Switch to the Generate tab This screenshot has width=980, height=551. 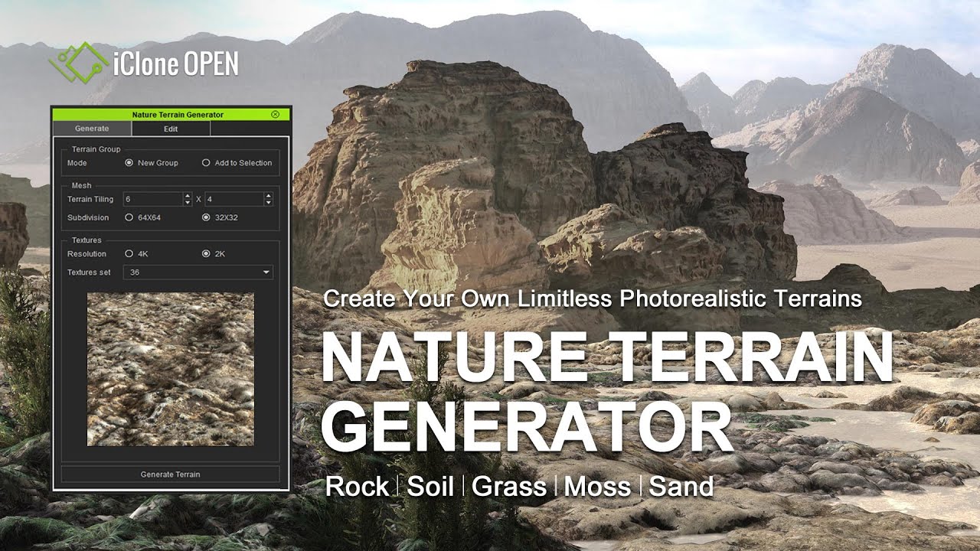92,129
